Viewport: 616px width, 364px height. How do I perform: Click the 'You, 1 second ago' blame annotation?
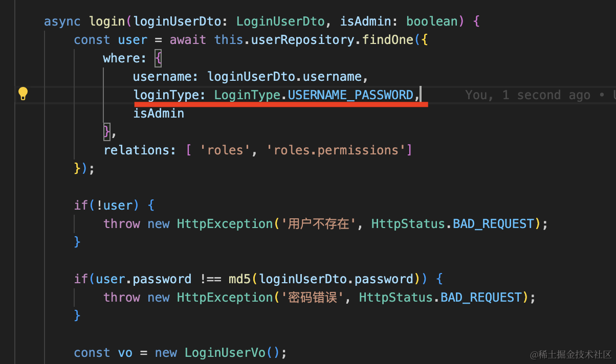tap(527, 95)
